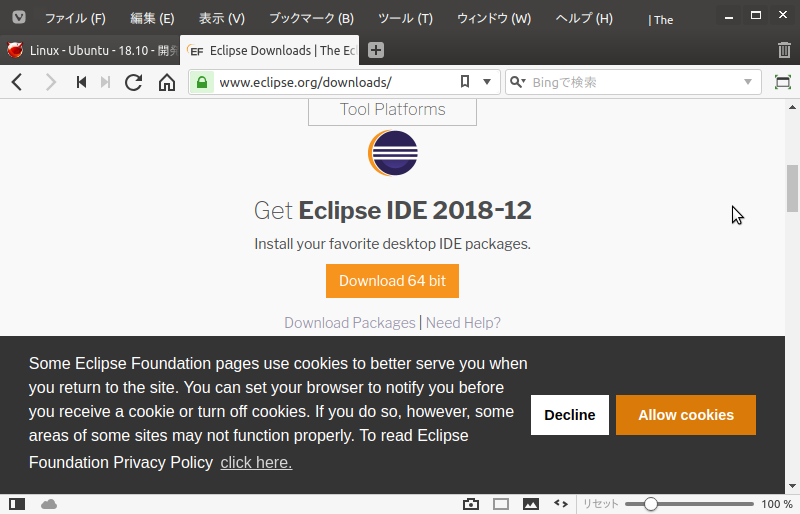Open the 表示 (V) menu
The image size is (800, 514).
point(221,19)
